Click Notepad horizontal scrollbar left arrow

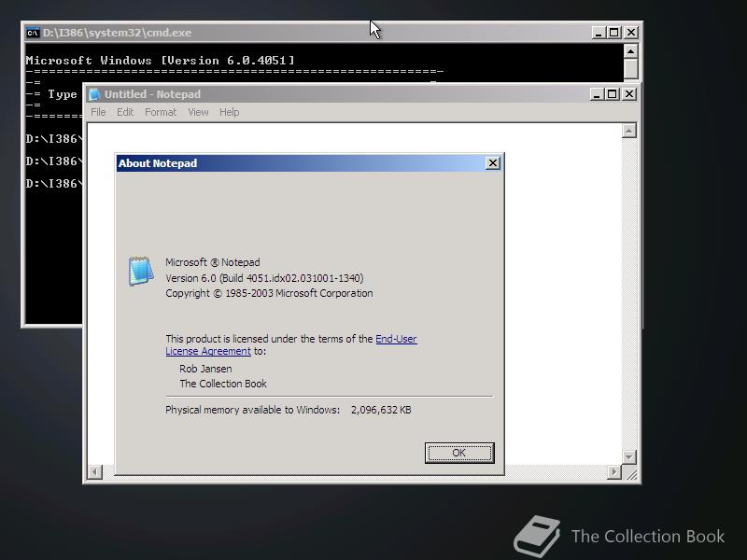coord(95,472)
